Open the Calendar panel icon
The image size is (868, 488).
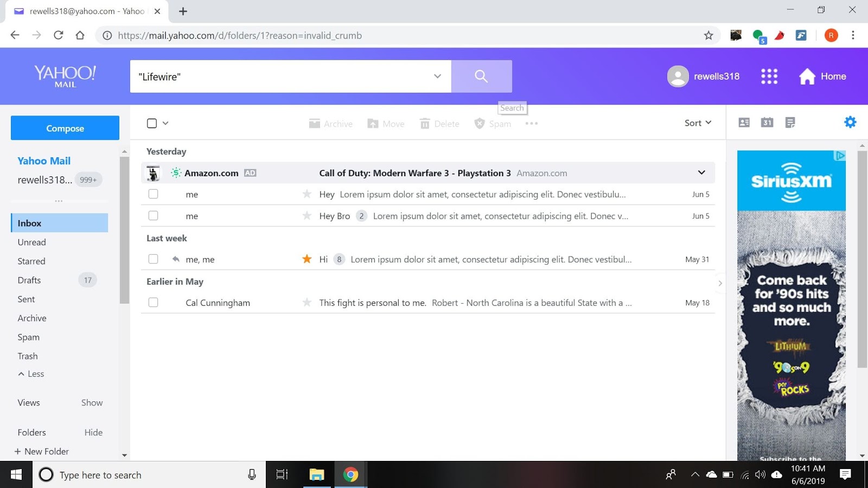[767, 123]
